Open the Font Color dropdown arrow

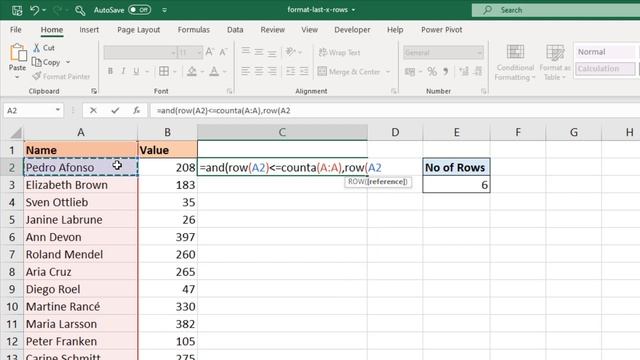(224, 72)
